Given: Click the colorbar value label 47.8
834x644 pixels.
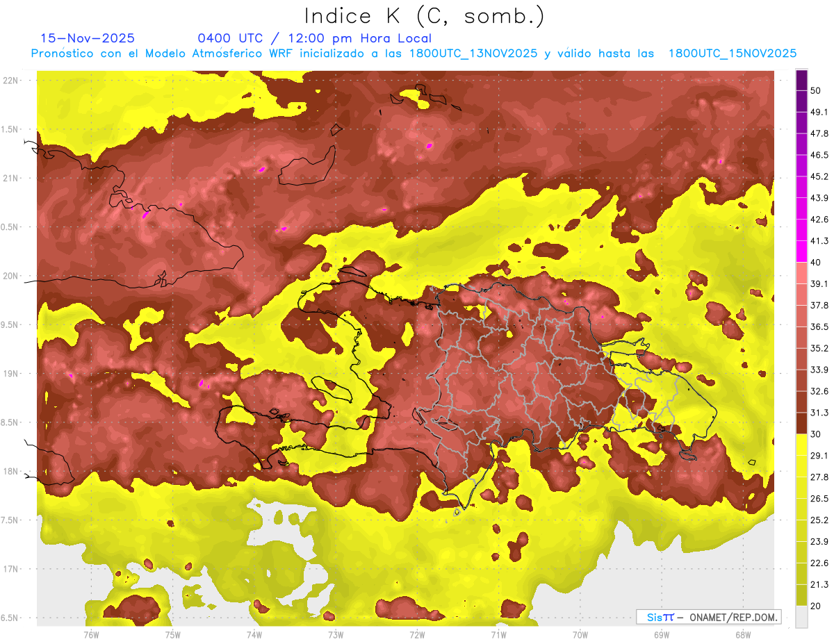Looking at the screenshot, I should coord(819,133).
